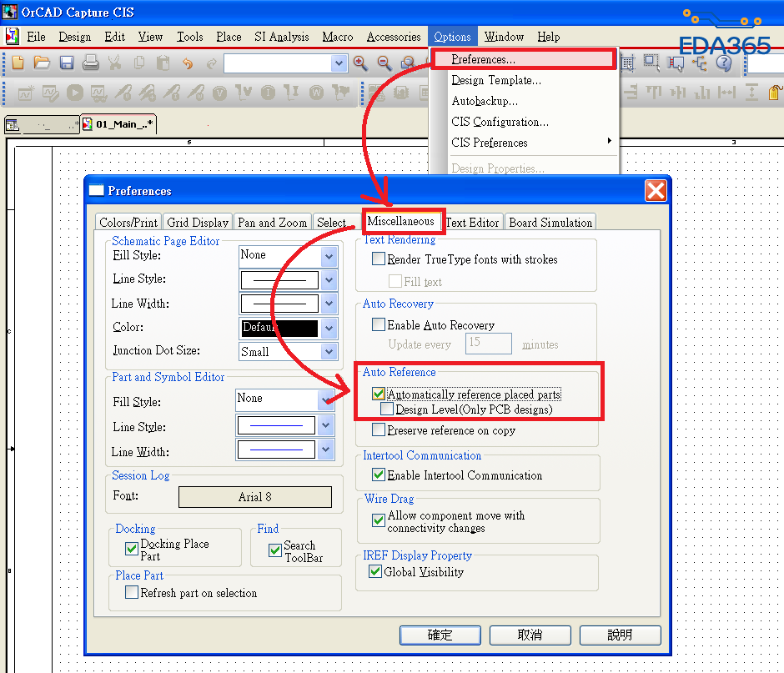Click the 取消 Cancel button

click(530, 635)
